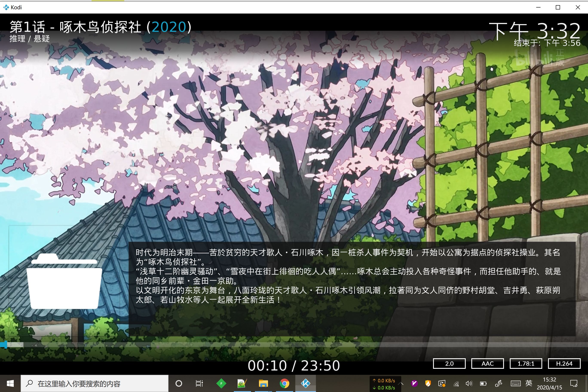Open the Action Center notifications icon
Screen dimensions: 588x392
pos(574,383)
